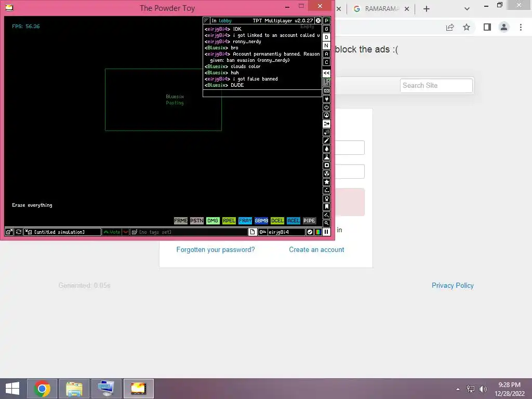Select the Special star icon

click(326, 182)
